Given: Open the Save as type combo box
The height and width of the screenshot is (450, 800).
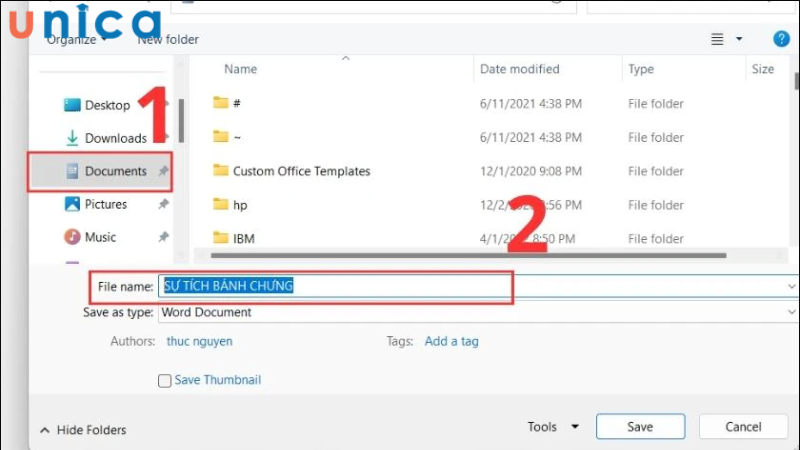Looking at the screenshot, I should tap(478, 312).
